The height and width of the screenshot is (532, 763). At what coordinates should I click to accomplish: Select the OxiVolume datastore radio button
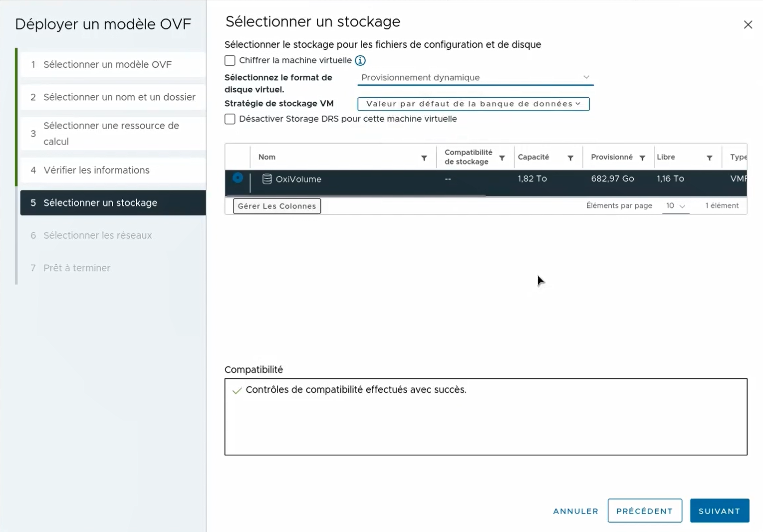point(238,178)
